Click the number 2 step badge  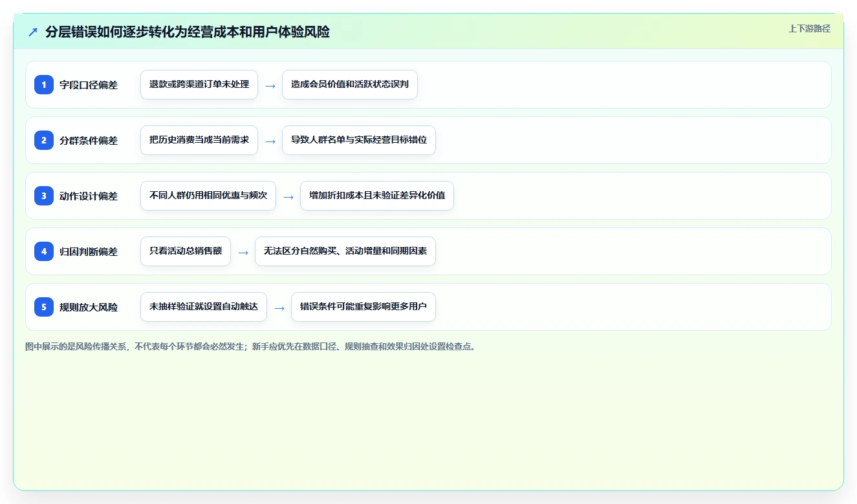(44, 140)
